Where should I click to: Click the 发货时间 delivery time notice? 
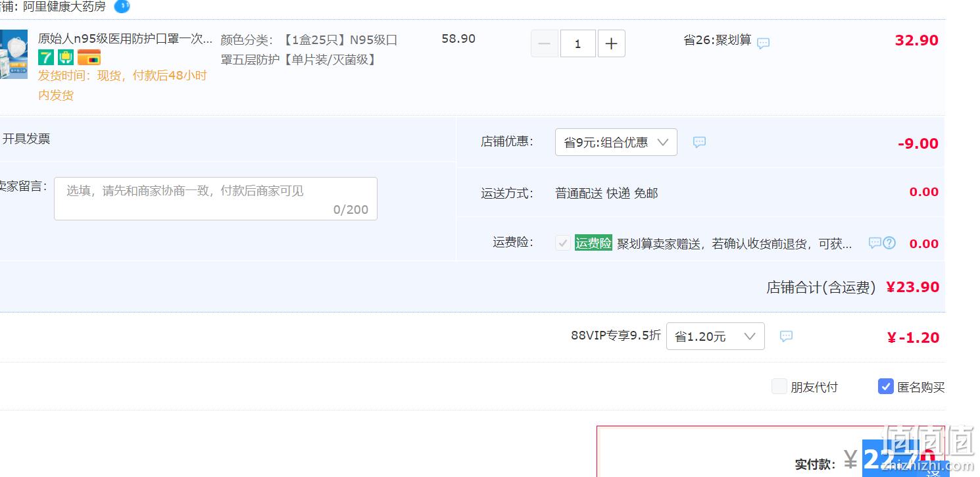click(x=122, y=85)
